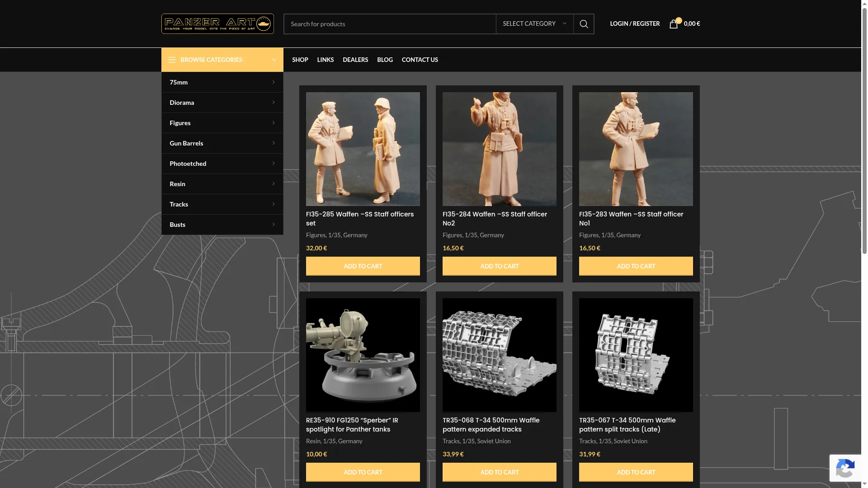Click the search magnifier icon
Viewport: 868px width, 488px height.
(x=584, y=24)
